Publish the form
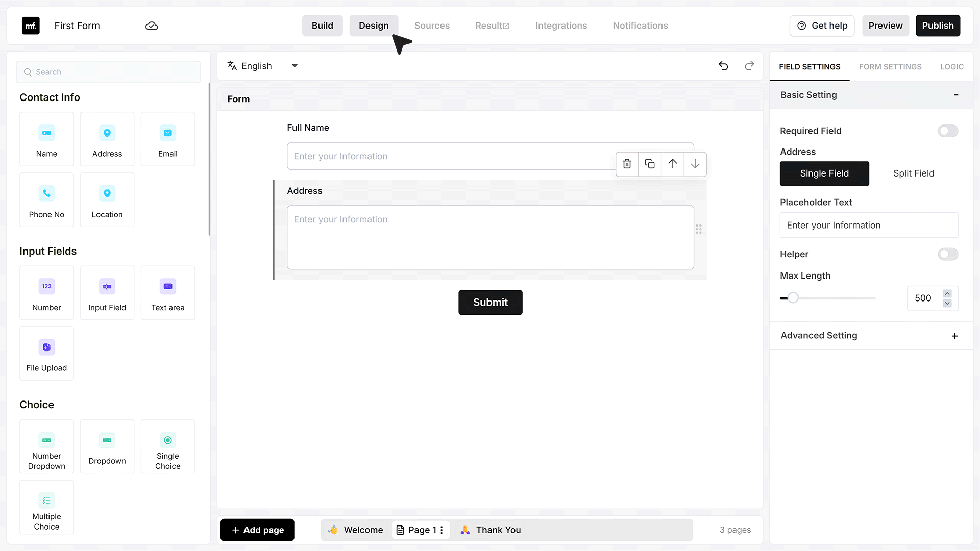The width and height of the screenshot is (980, 551). (938, 26)
